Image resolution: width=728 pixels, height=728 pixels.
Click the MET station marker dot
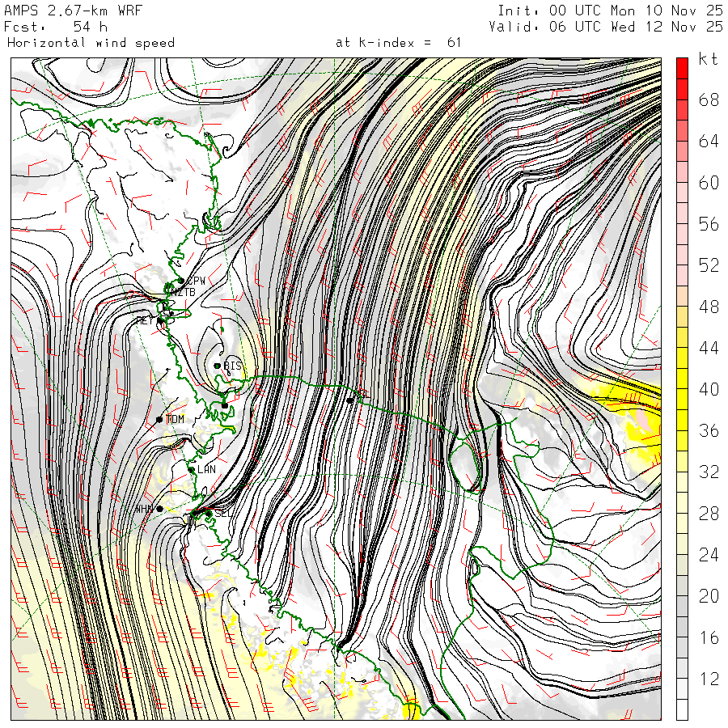(160, 320)
